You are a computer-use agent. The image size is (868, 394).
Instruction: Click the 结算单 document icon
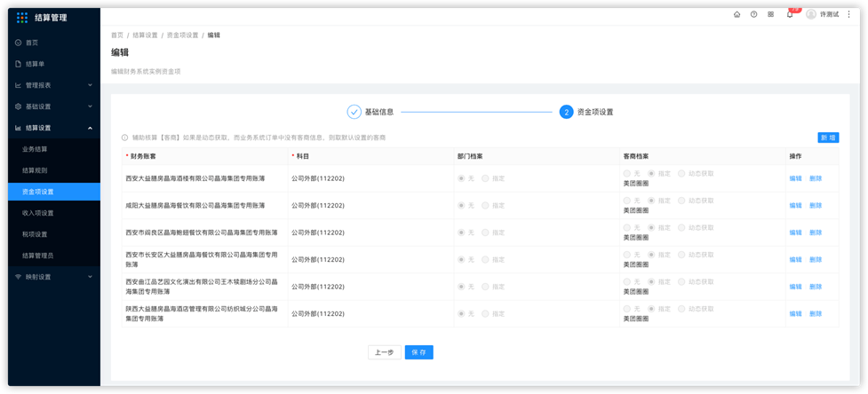point(19,64)
